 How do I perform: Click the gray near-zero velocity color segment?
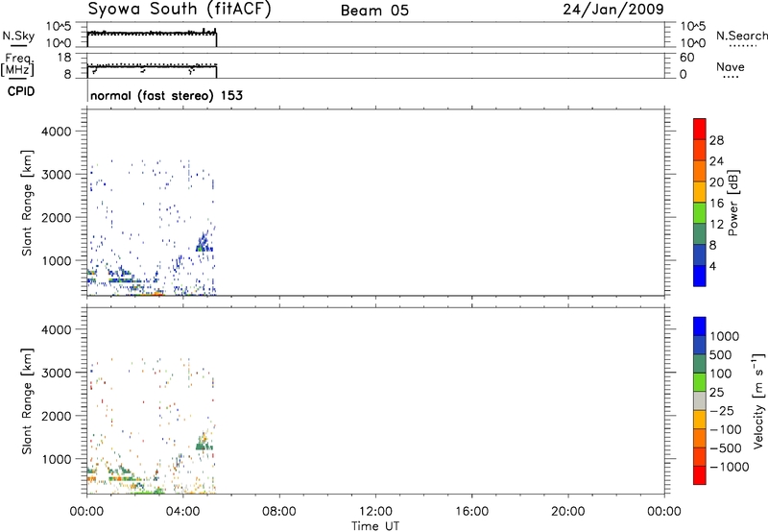(700, 401)
